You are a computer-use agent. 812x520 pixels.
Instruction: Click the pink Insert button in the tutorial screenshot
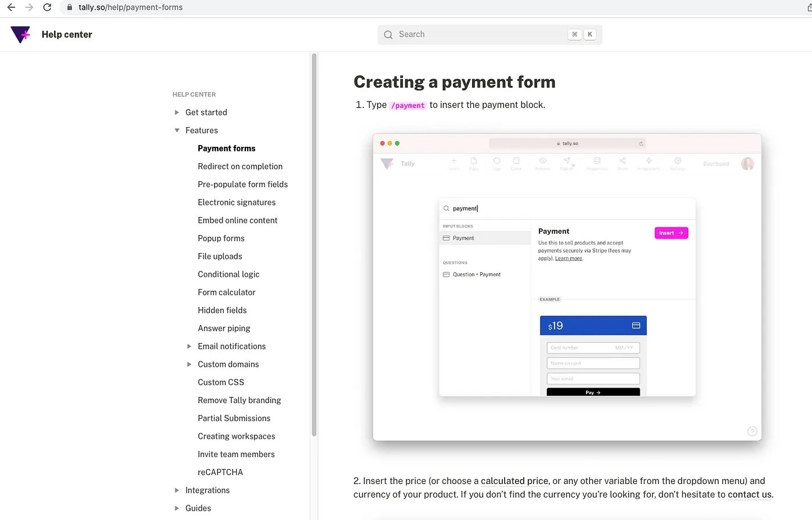(x=671, y=233)
